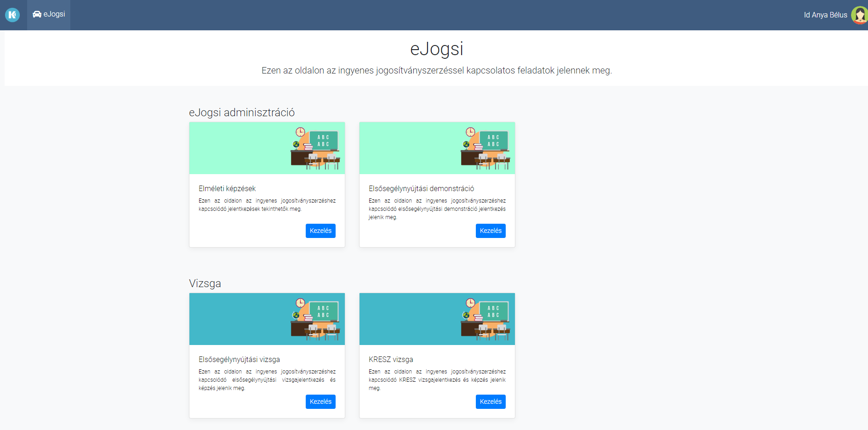The image size is (868, 430).
Task: Click the K logo in navbar
Action: (12, 15)
